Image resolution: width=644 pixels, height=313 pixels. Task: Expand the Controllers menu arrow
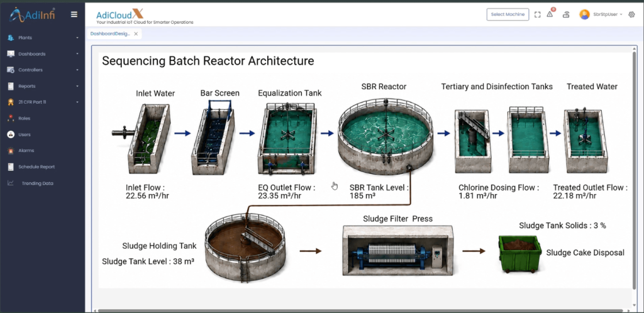click(77, 70)
